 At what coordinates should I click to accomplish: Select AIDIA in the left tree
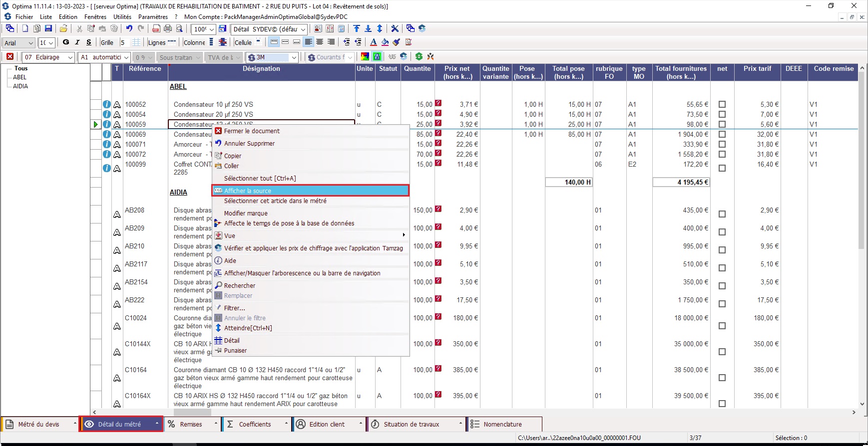click(x=20, y=86)
